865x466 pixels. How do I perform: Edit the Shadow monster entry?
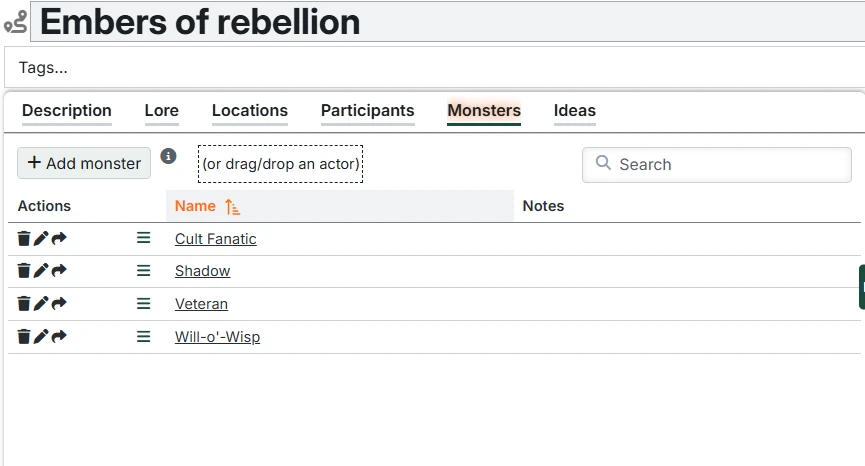point(41,271)
